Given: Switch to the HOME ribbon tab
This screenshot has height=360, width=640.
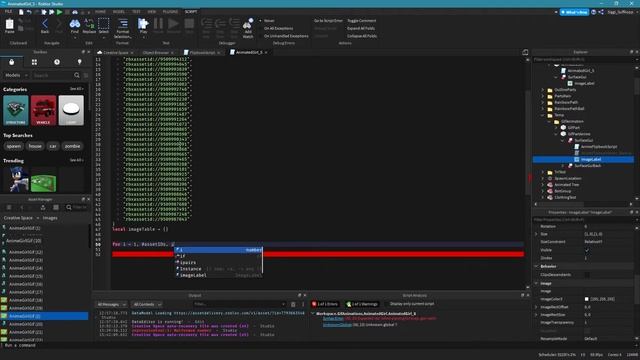Looking at the screenshot, I should point(100,12).
